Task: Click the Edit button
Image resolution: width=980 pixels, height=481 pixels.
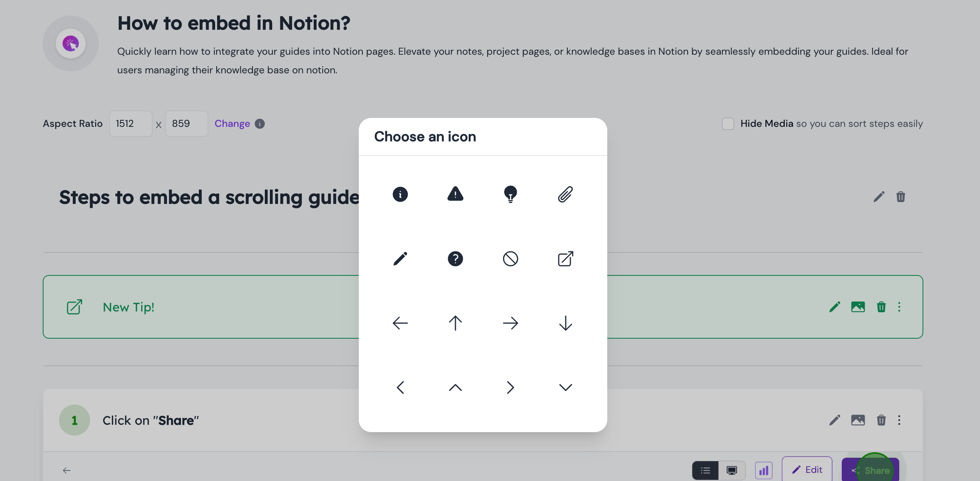Action: pyautogui.click(x=807, y=470)
